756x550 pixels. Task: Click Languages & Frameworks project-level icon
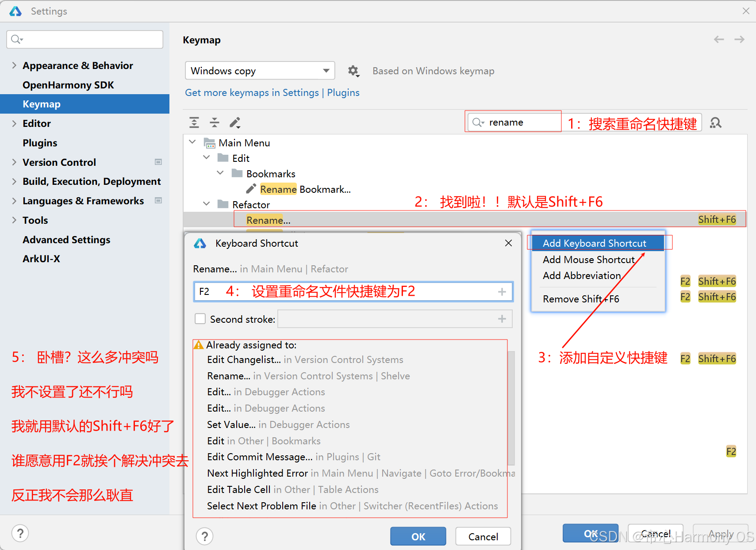[x=158, y=200]
